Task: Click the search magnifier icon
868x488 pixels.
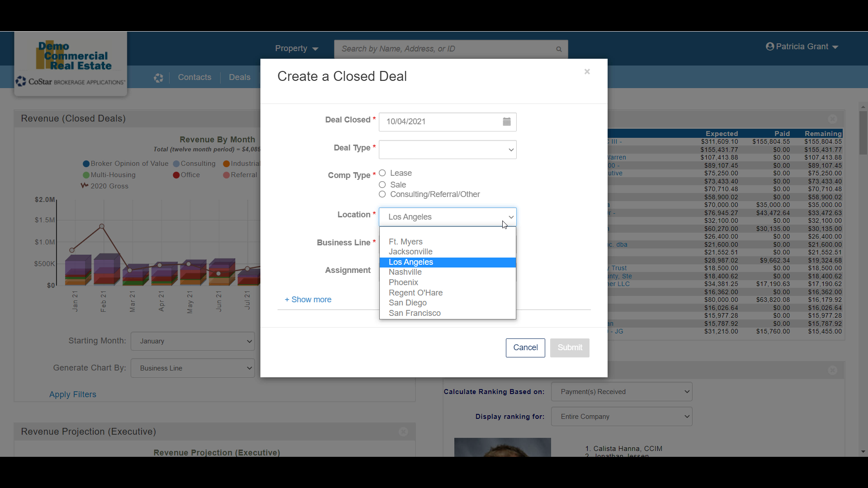Action: [x=559, y=49]
